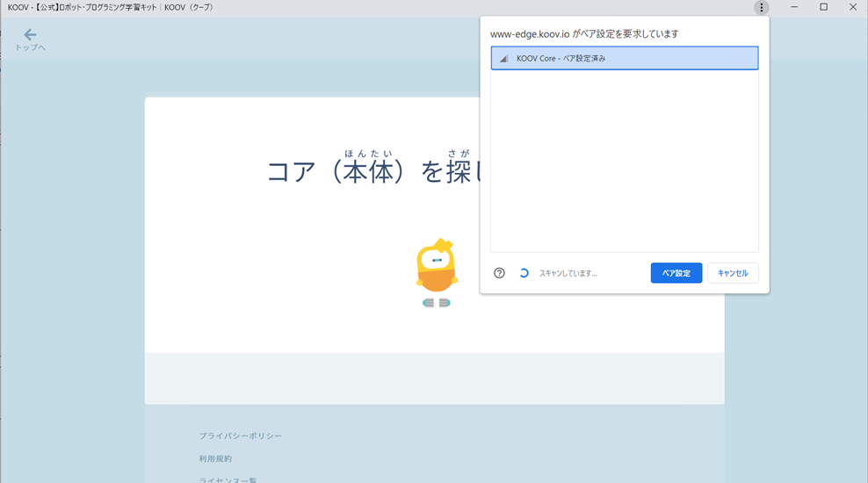Click the back arrow icon to top page

[30, 35]
